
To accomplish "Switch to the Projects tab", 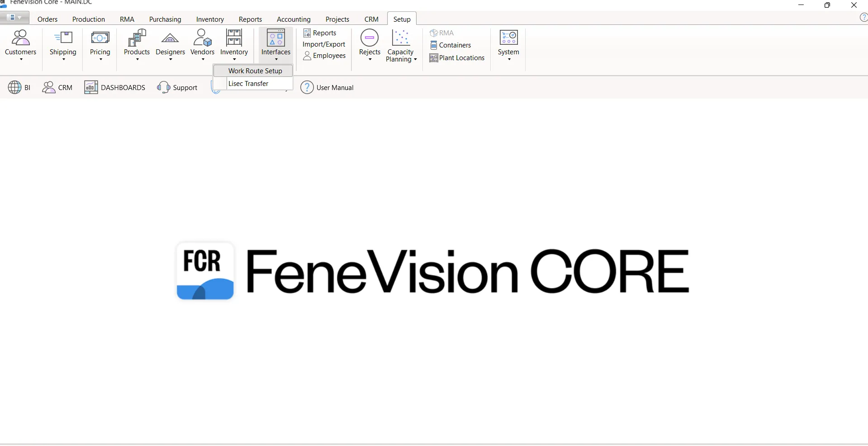I will coord(337,19).
